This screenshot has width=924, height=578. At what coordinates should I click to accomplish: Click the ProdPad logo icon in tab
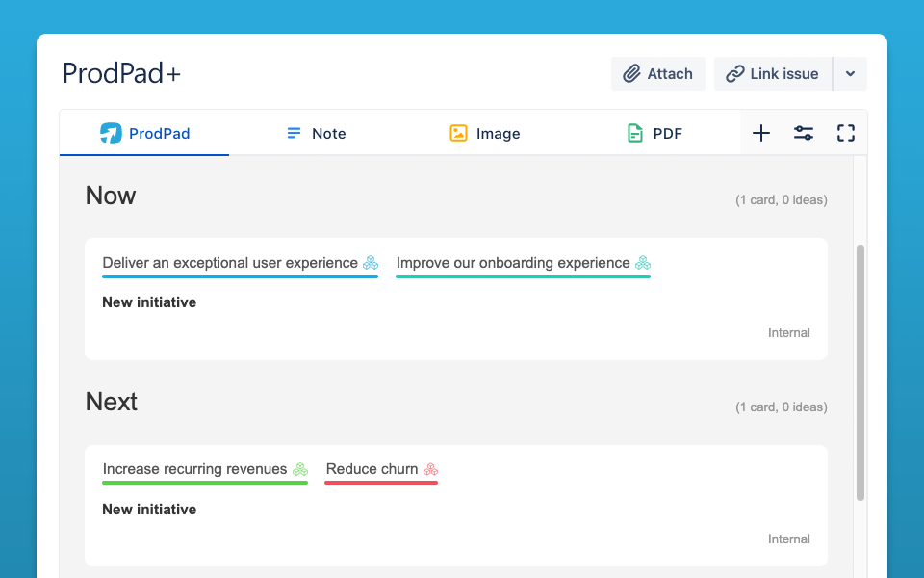111,133
